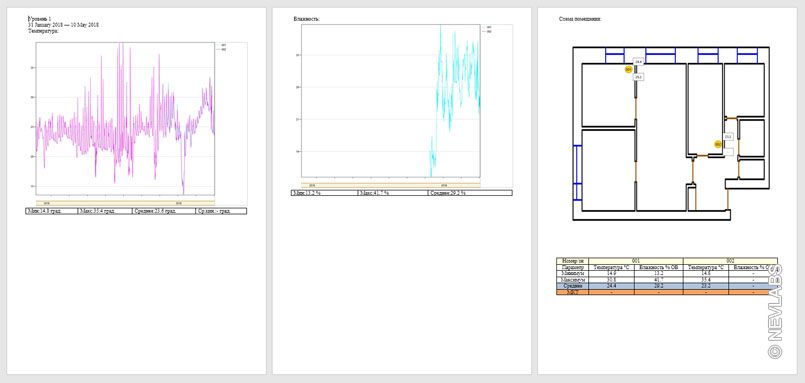Click yellow sensor marker 002 on floor plan
This screenshot has height=383, width=805.
718,145
